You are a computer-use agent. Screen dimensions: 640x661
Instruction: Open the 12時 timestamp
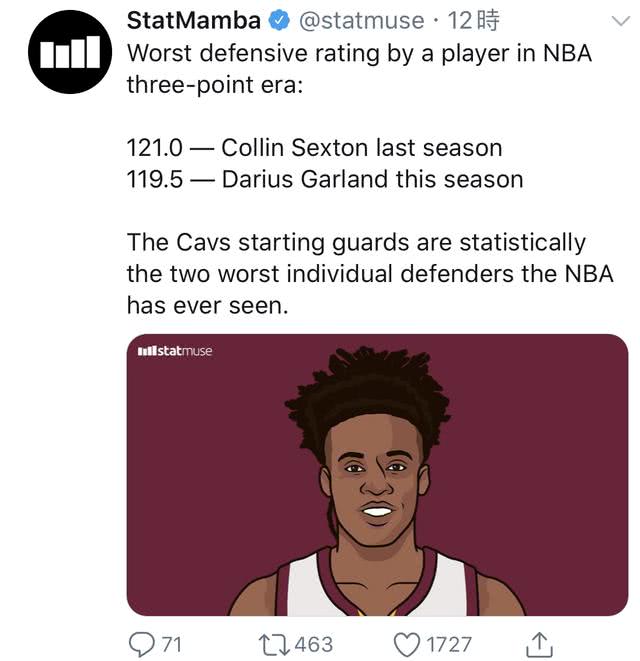click(473, 21)
